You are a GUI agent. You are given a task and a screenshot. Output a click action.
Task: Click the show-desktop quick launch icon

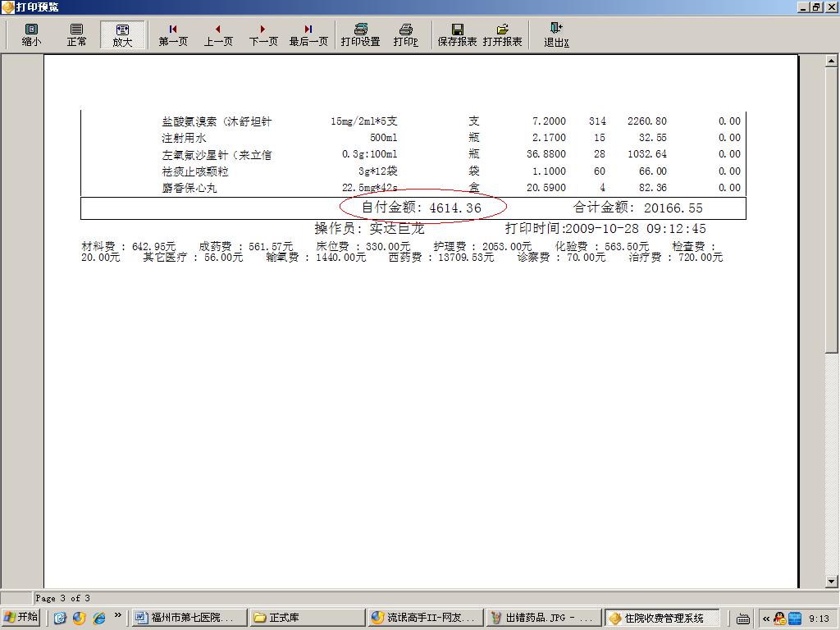(59, 619)
